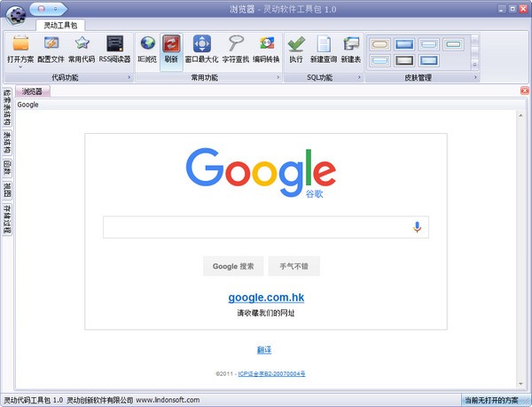This screenshot has width=532, height=407.
Task: Click the Google page title bar text
Action: [27, 105]
